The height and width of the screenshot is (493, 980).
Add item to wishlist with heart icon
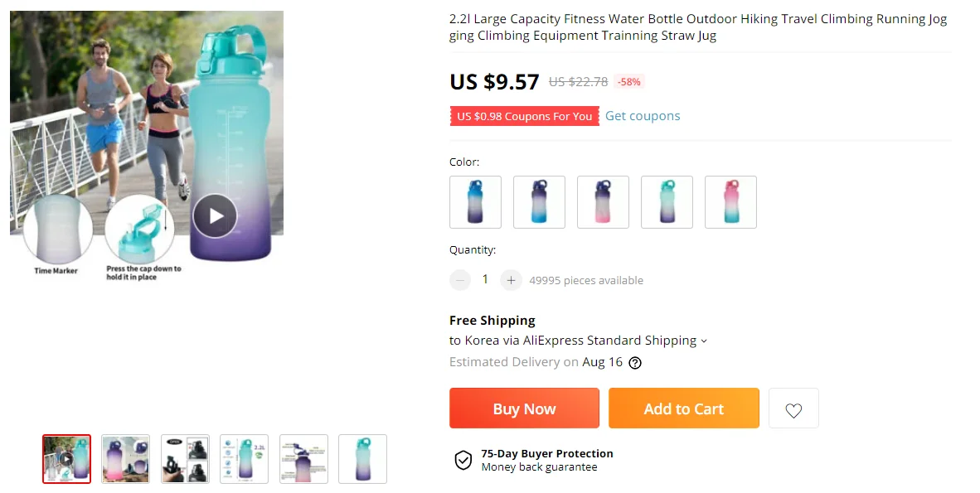pyautogui.click(x=793, y=409)
